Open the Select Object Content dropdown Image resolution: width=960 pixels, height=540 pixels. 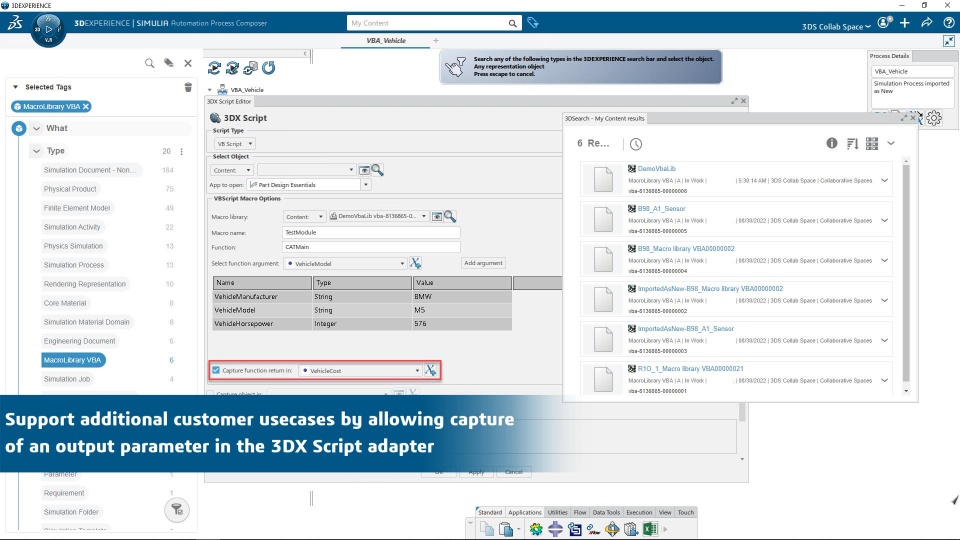[231, 170]
